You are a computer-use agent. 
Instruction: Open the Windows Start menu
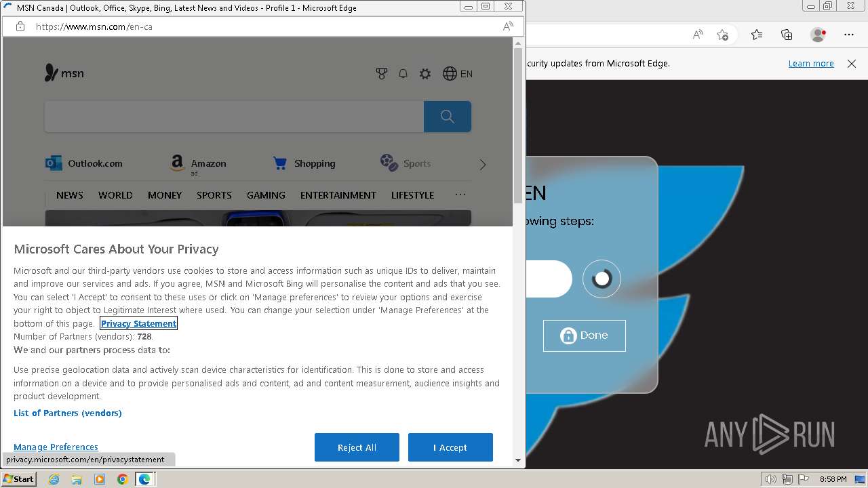[18, 479]
